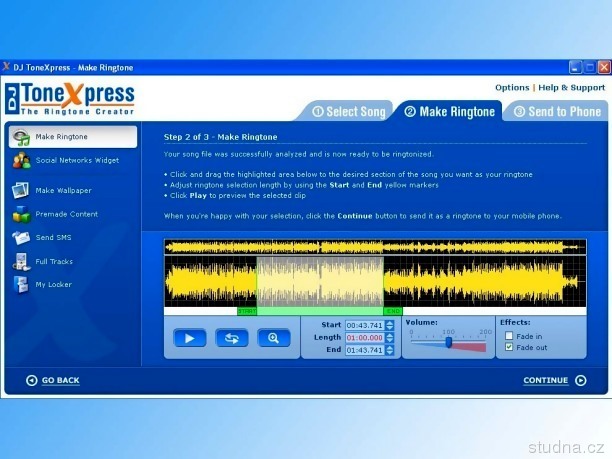Toggle loop playback button

coord(232,338)
